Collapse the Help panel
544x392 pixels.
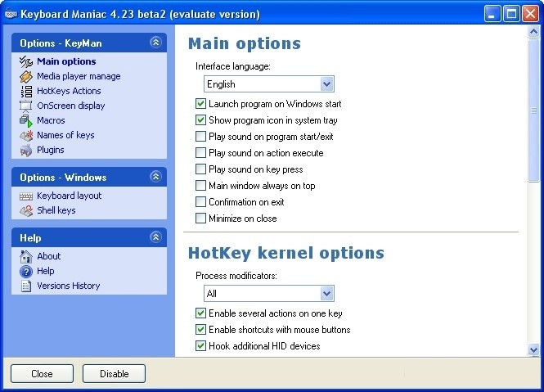pos(155,237)
